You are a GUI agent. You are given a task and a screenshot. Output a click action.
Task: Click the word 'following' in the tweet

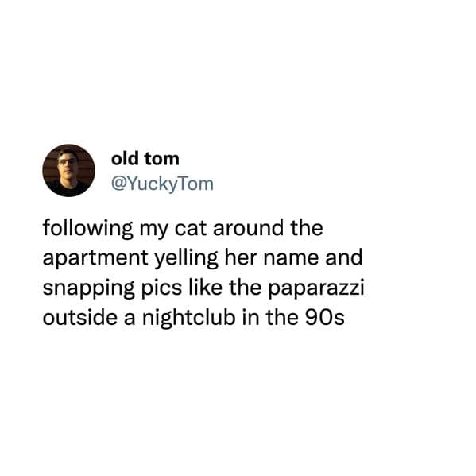87,229
